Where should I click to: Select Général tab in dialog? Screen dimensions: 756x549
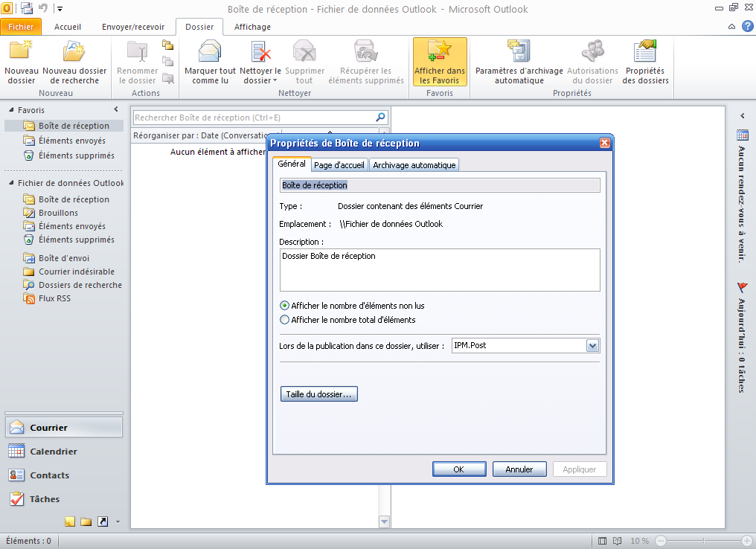(x=292, y=164)
